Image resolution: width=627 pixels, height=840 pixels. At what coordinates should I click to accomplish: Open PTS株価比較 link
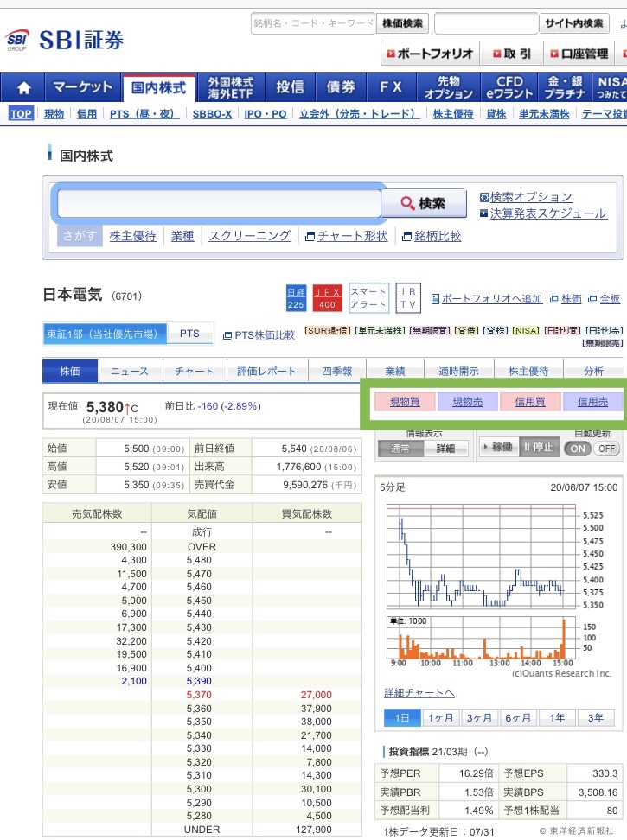(x=259, y=334)
